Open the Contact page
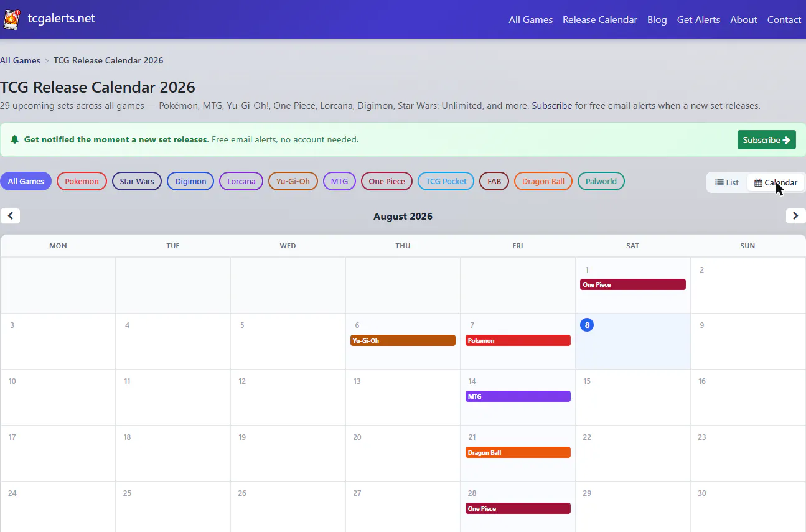The height and width of the screenshot is (532, 806). coord(784,19)
